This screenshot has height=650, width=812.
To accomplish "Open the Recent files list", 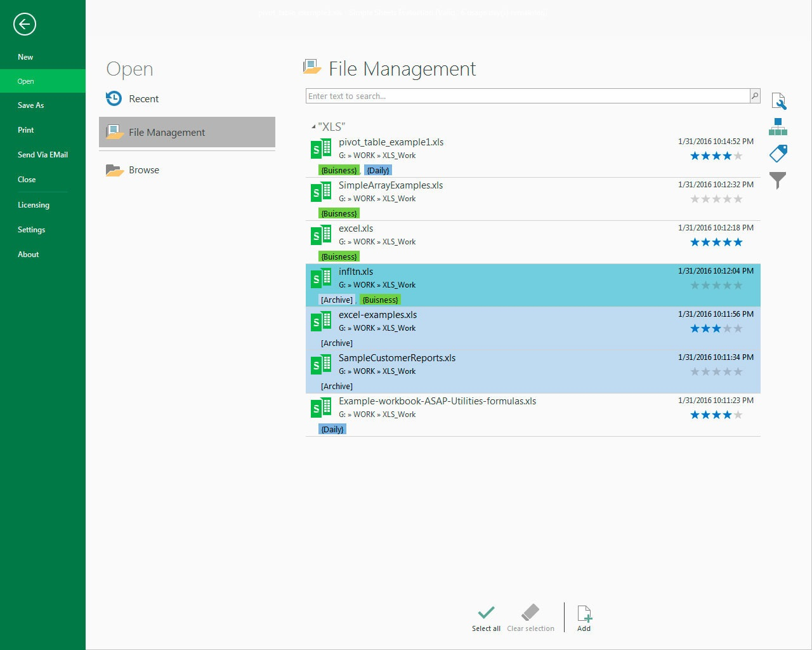I will pos(143,99).
